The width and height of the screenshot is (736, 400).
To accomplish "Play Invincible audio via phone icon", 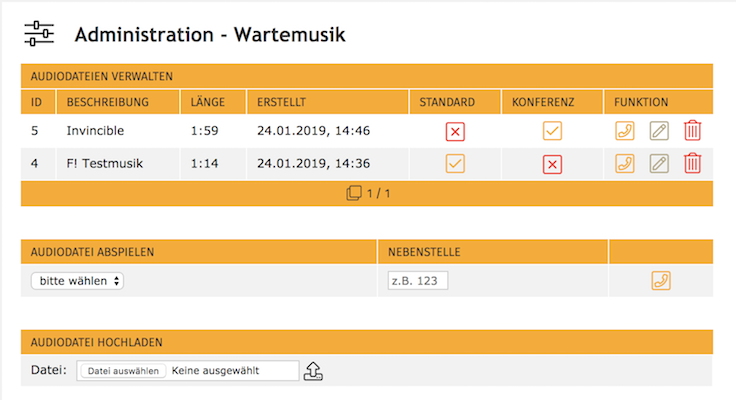I will pyautogui.click(x=625, y=131).
